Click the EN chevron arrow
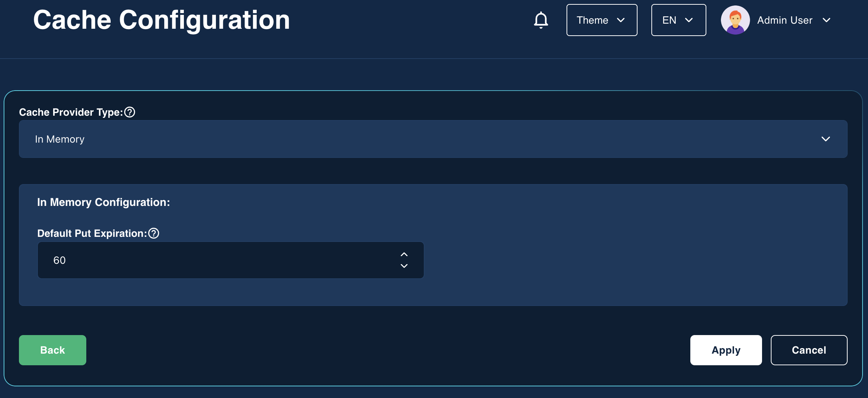This screenshot has width=868, height=398. click(689, 20)
